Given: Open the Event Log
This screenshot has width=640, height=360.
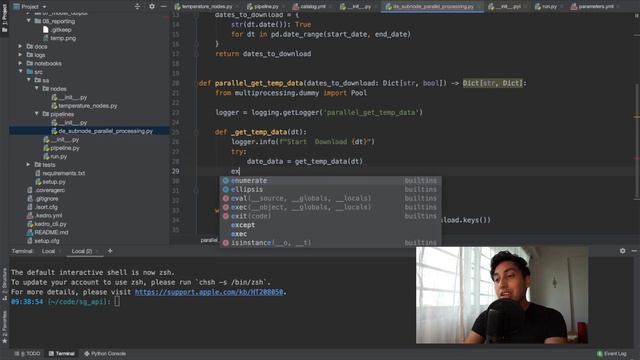Looking at the screenshot, I should coord(611,353).
